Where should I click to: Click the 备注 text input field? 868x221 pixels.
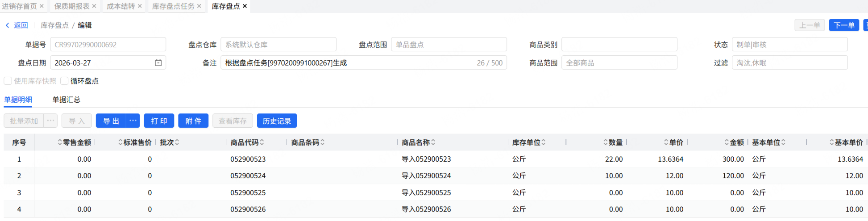pos(348,63)
